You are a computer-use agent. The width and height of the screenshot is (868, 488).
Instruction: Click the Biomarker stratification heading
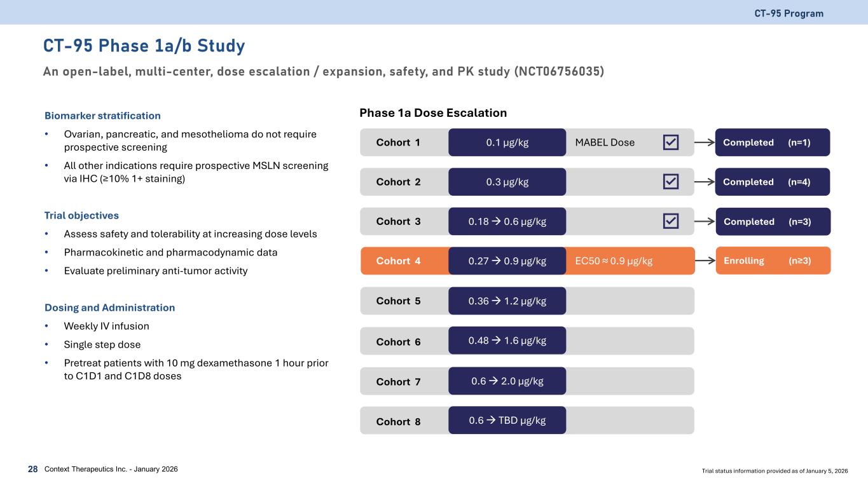[x=102, y=116]
